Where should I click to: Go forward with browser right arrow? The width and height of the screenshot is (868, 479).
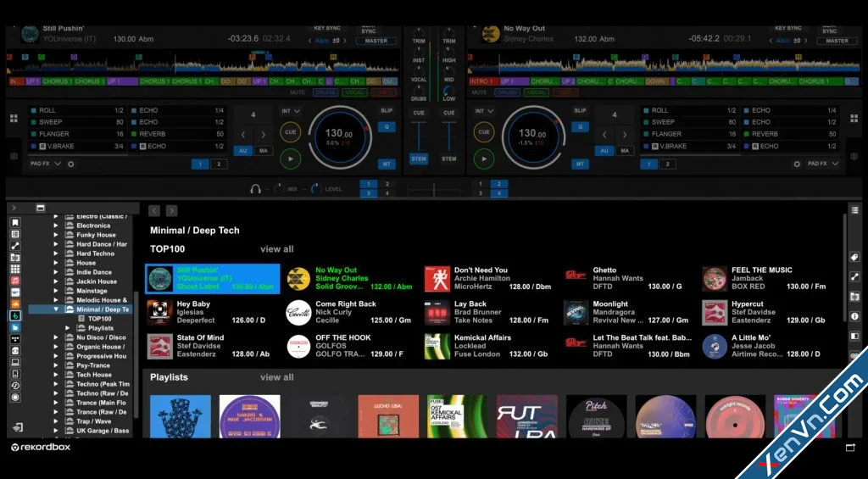171,210
